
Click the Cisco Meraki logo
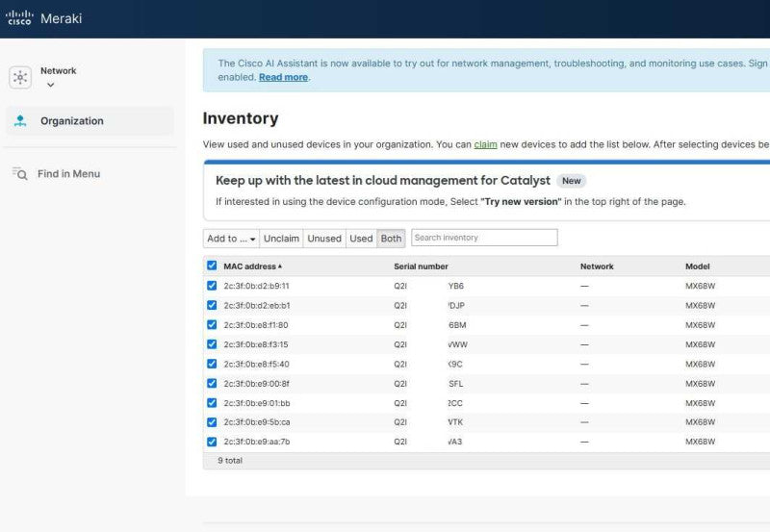click(43, 18)
